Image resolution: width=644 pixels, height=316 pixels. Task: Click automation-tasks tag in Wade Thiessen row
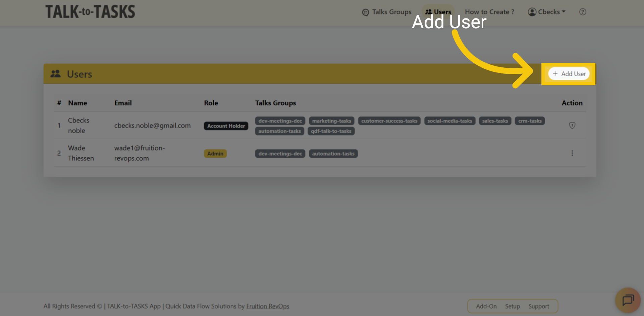click(333, 154)
